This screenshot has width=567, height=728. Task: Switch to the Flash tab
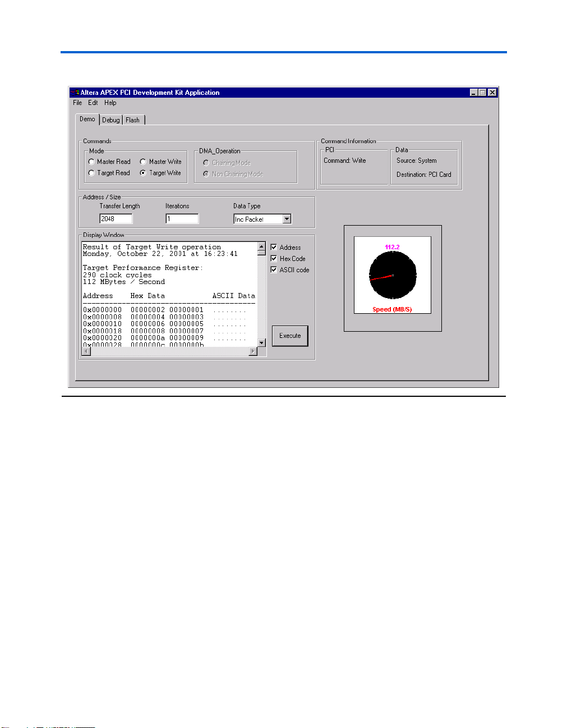point(133,120)
